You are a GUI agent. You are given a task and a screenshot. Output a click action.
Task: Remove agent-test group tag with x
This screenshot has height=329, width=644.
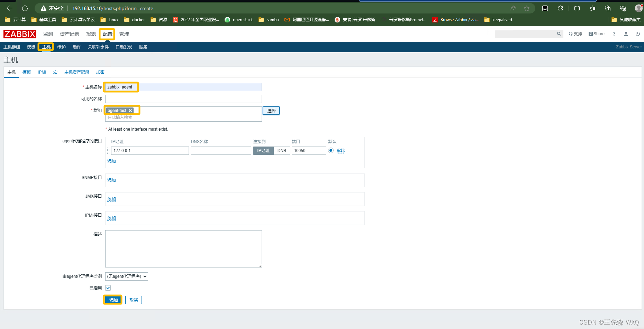[x=130, y=111]
